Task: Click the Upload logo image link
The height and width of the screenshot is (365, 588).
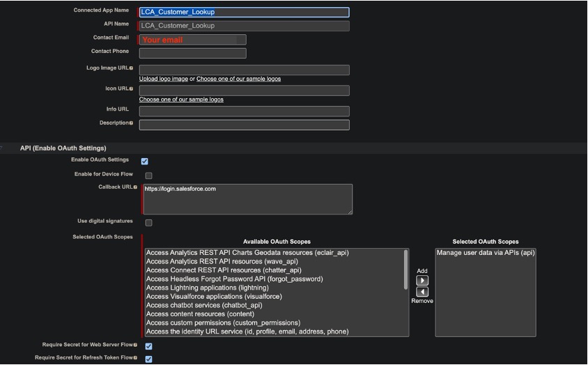Action: coord(164,79)
